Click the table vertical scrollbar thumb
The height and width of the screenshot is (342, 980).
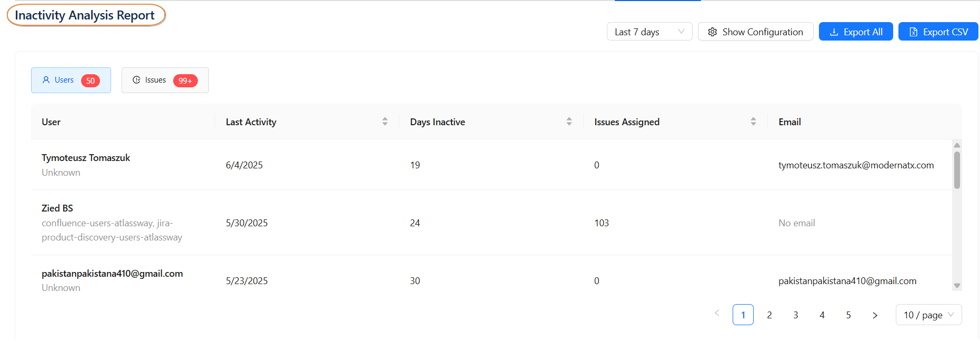957,169
